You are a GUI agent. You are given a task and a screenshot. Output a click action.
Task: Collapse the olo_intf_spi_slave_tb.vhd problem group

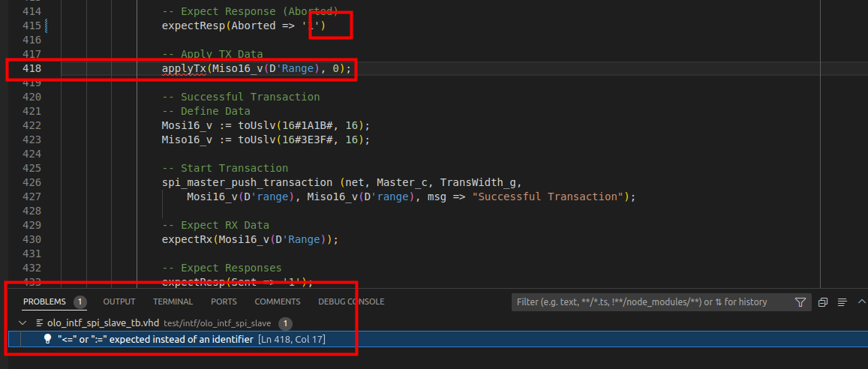(23, 323)
